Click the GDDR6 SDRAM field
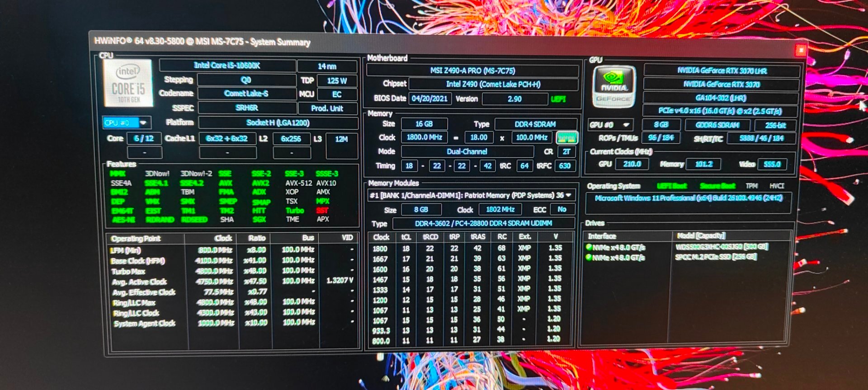 717,125
